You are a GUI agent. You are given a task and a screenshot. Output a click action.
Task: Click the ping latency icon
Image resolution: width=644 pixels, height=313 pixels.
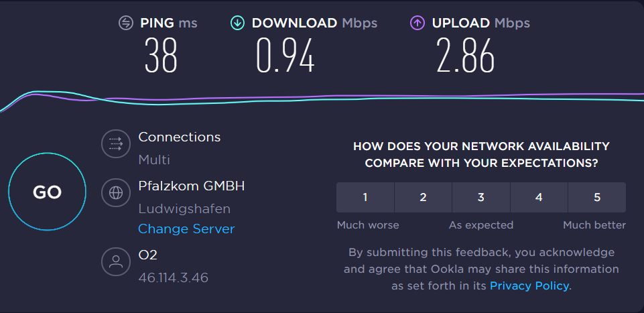(x=126, y=23)
